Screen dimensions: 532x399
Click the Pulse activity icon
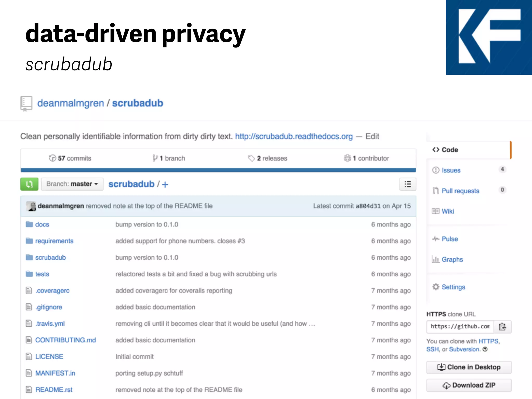click(x=436, y=239)
